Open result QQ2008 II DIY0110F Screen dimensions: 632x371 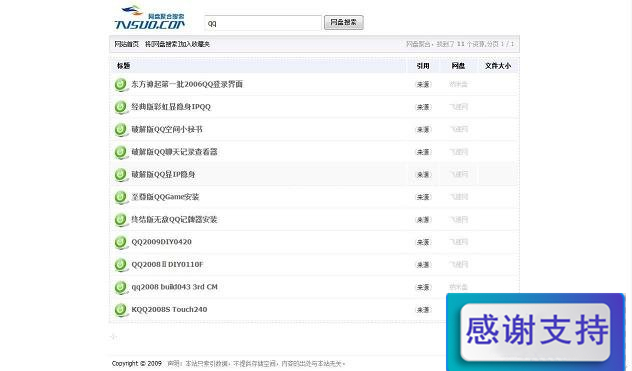point(167,265)
